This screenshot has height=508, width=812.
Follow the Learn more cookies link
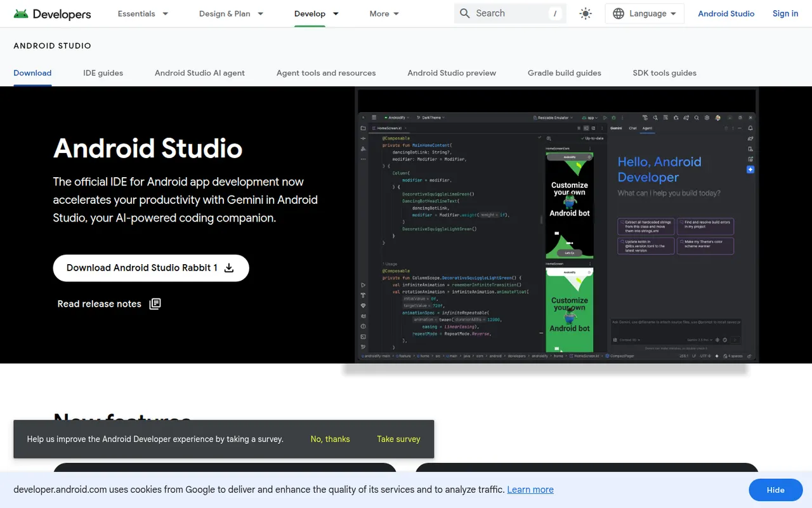tap(530, 490)
